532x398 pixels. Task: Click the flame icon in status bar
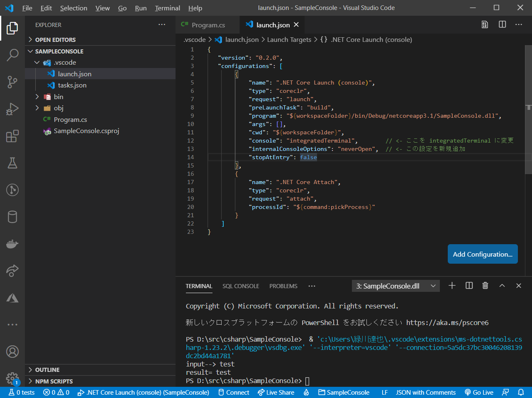click(x=306, y=392)
